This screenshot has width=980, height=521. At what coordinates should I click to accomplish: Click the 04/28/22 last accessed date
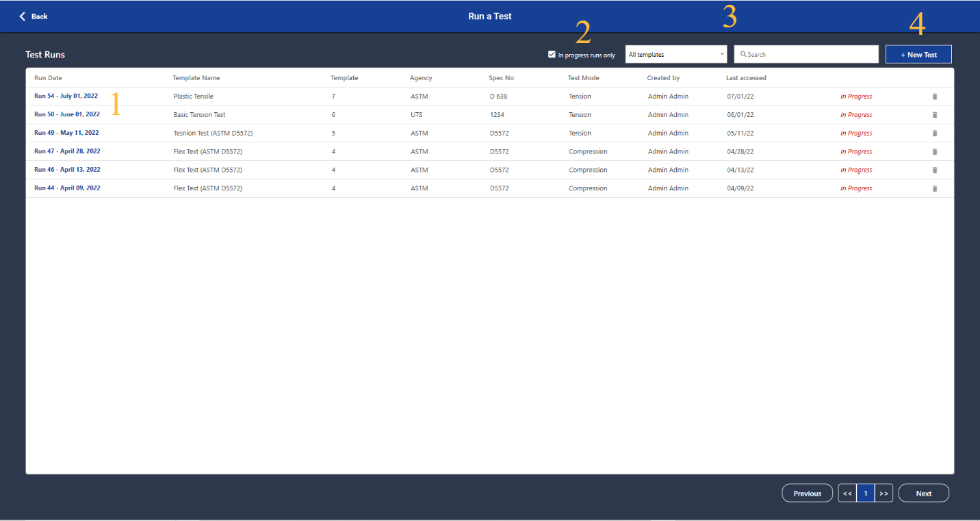(740, 151)
